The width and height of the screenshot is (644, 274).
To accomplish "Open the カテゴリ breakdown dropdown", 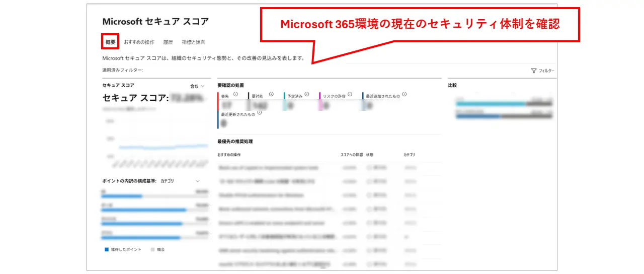I will 180,181.
